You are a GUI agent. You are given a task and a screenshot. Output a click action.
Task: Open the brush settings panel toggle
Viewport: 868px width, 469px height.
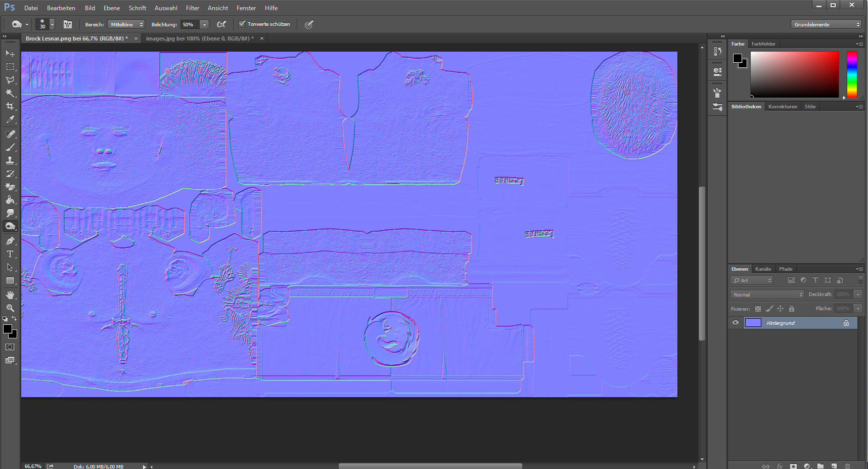pos(68,24)
